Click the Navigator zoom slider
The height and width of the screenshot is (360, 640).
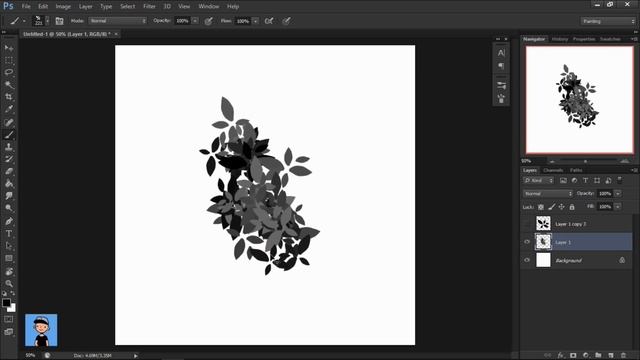pyautogui.click(x=585, y=161)
